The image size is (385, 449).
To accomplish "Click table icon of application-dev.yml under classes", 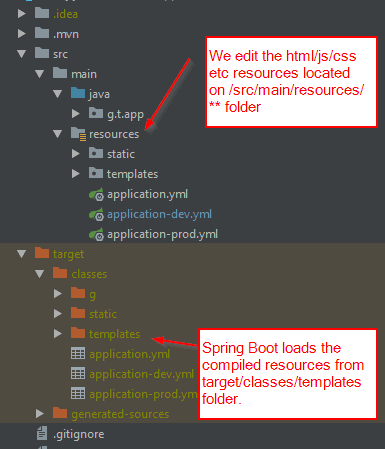I will [78, 373].
